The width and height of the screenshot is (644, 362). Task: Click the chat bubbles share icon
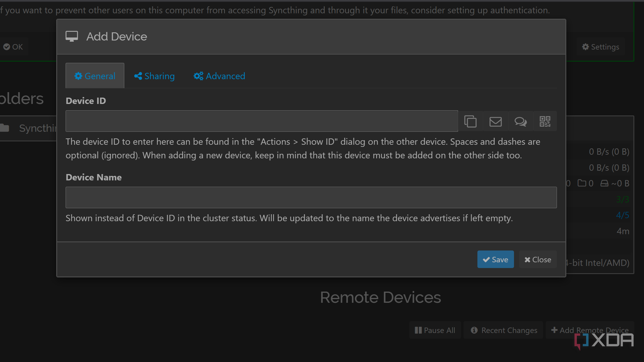coord(521,121)
